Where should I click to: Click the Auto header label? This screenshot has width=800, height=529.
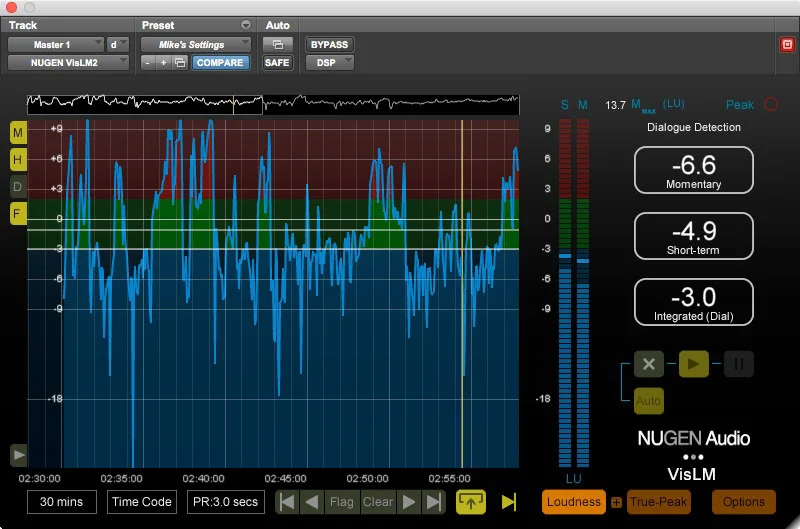pos(278,25)
